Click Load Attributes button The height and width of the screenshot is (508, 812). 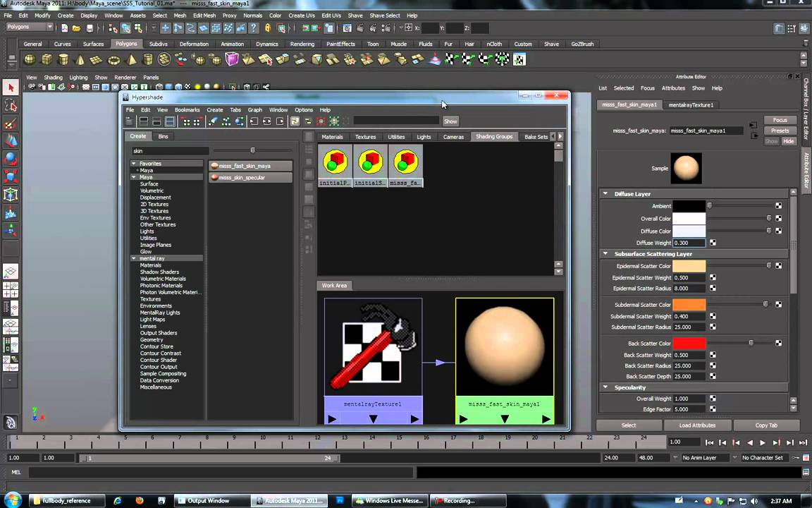697,425
